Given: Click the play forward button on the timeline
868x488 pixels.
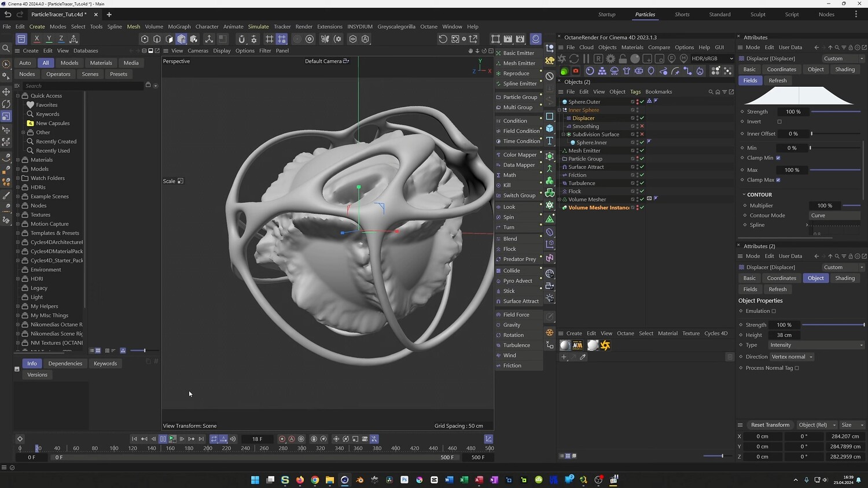Looking at the screenshot, I should 172,439.
